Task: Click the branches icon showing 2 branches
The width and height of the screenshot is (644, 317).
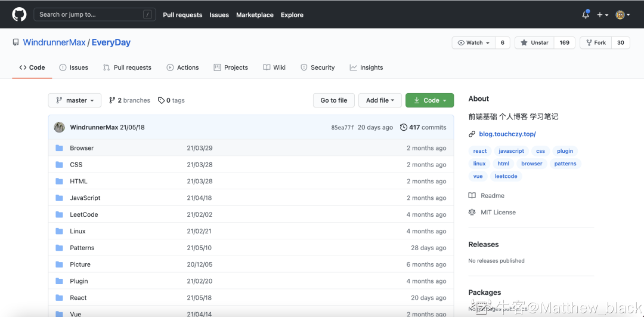Action: 112,100
